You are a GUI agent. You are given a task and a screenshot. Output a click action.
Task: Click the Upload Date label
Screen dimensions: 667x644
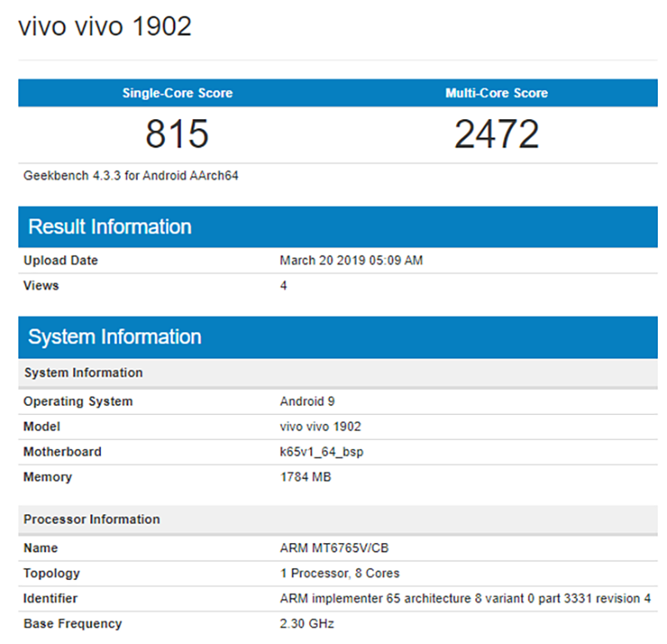(60, 260)
